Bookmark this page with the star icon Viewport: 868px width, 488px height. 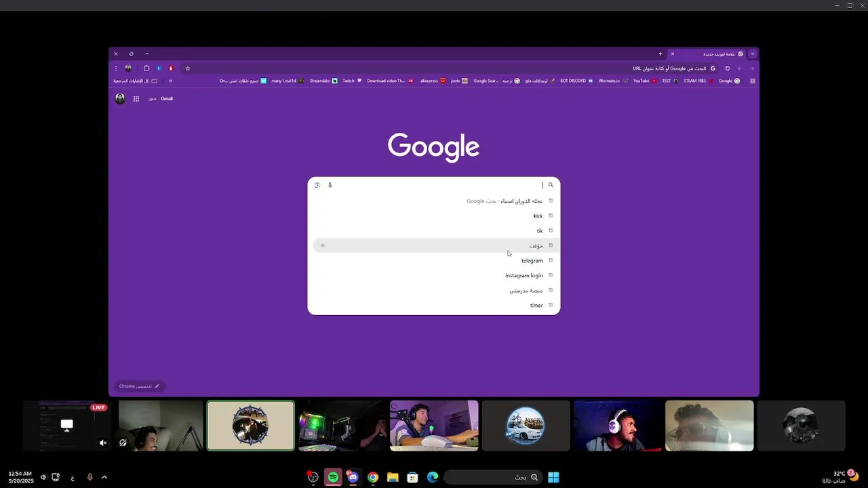pyautogui.click(x=188, y=68)
